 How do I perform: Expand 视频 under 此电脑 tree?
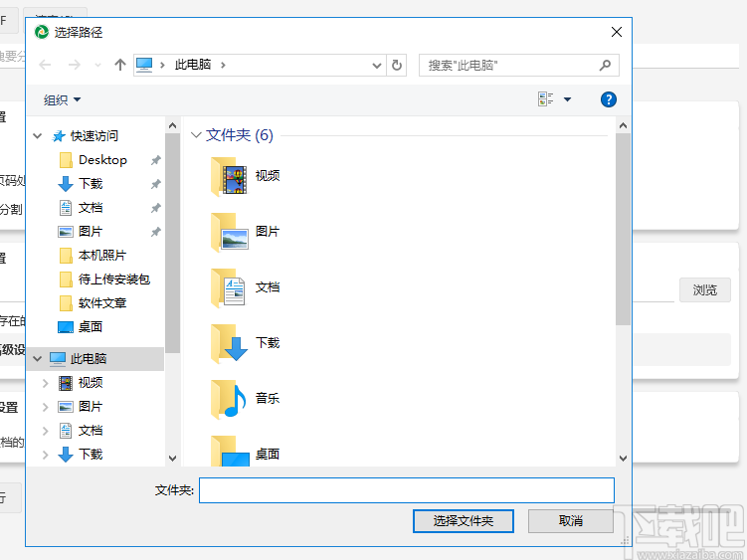46,383
